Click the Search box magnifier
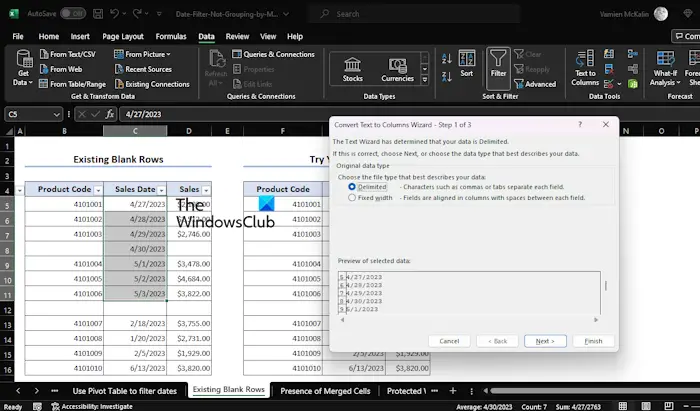The image size is (700, 411). [325, 14]
